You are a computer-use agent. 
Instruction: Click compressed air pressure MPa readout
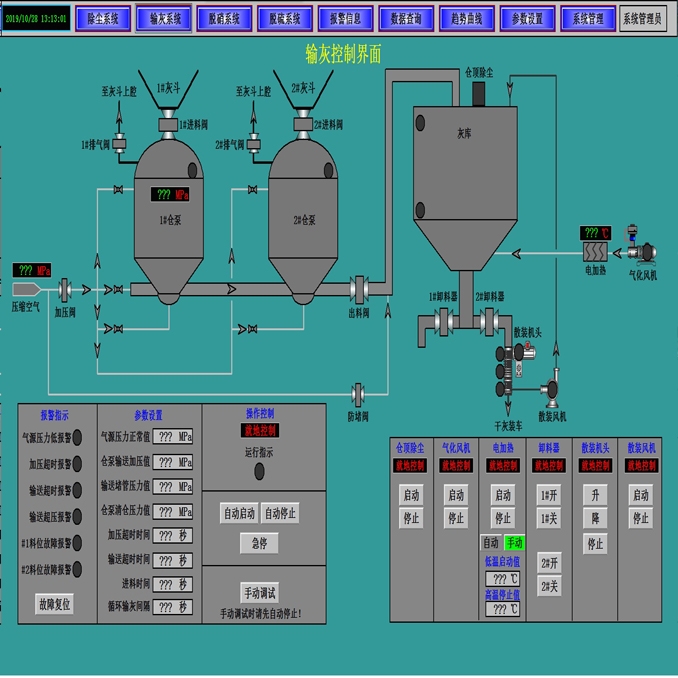click(x=32, y=270)
